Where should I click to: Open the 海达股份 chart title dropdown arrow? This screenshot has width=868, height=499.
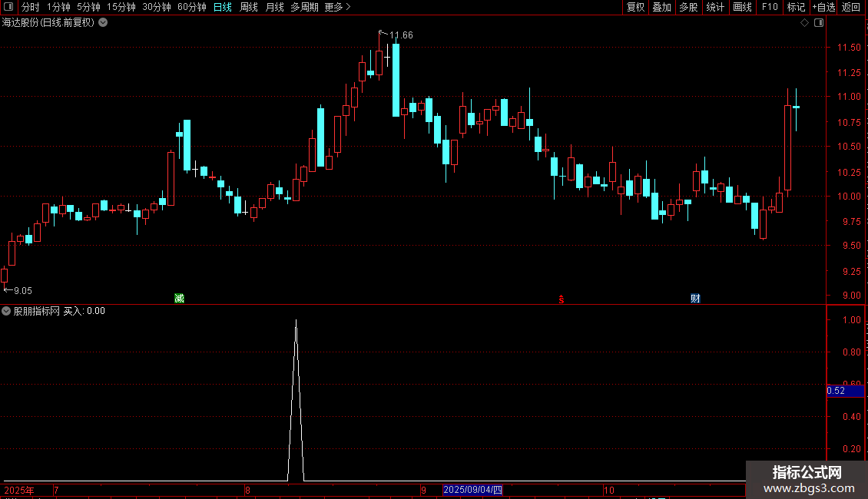(x=103, y=23)
